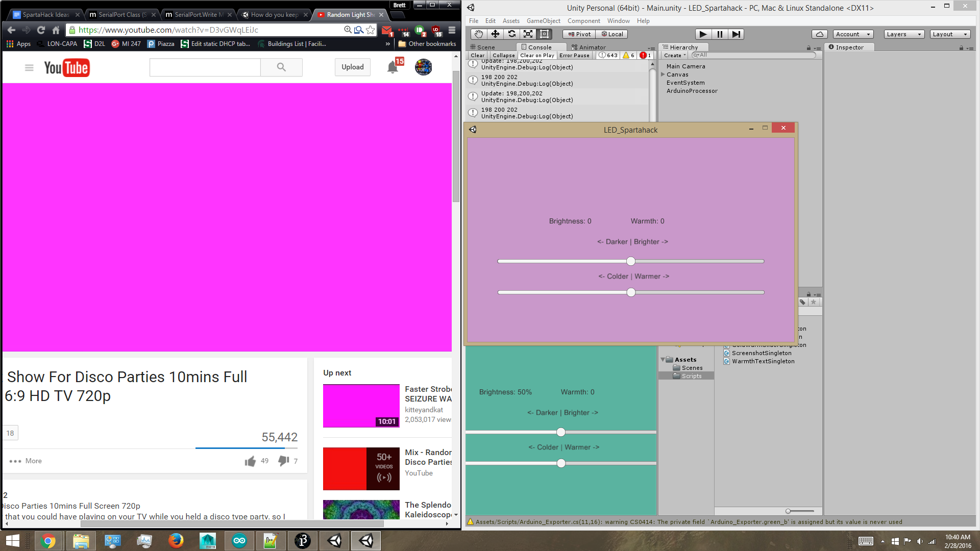Toggle Error Pause in Console
The image size is (980, 551).
pos(574,55)
